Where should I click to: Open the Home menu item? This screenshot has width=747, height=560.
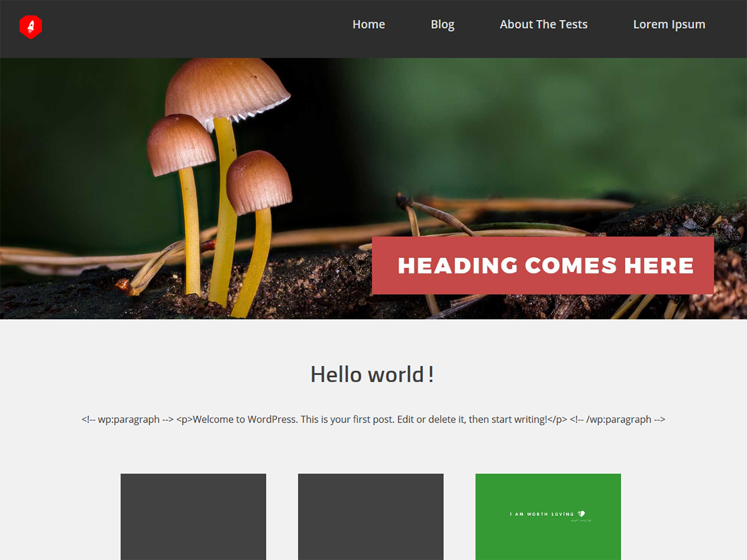coord(369,25)
